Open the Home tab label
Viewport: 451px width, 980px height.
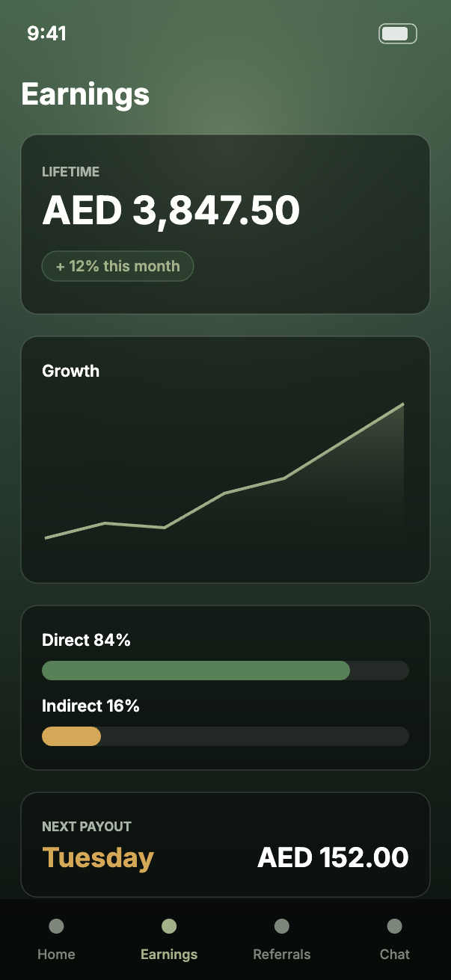pos(56,954)
